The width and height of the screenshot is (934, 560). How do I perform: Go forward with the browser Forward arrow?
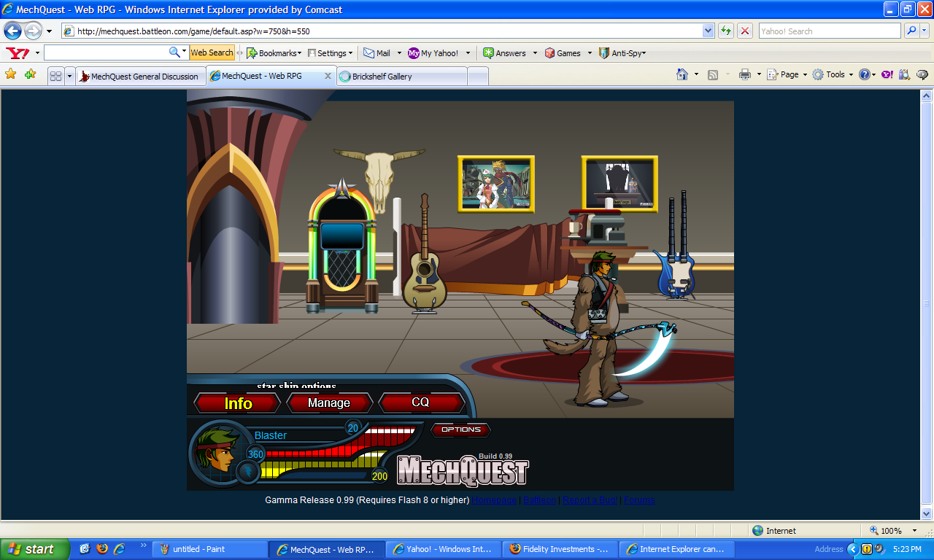33,31
